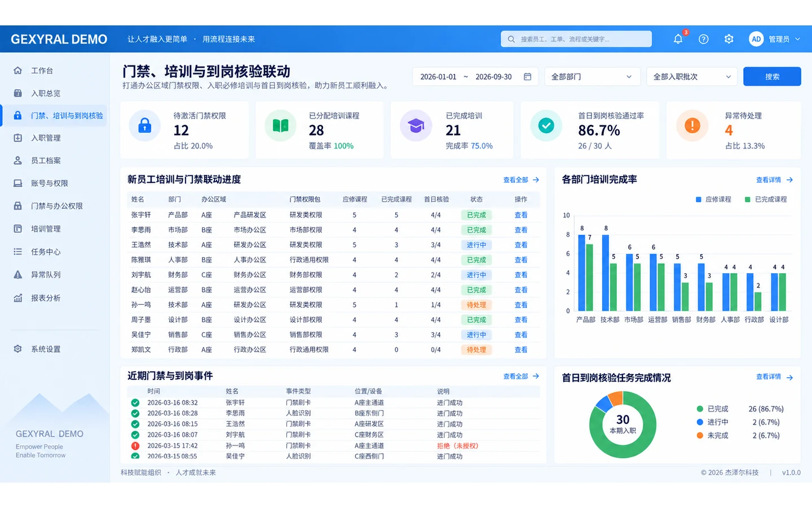Viewport: 812px width, 508px height.
Task: Open the notification bell icon
Action: (678, 39)
